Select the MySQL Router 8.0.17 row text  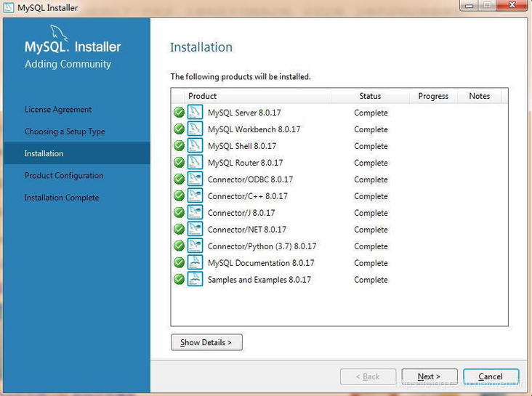click(x=246, y=163)
